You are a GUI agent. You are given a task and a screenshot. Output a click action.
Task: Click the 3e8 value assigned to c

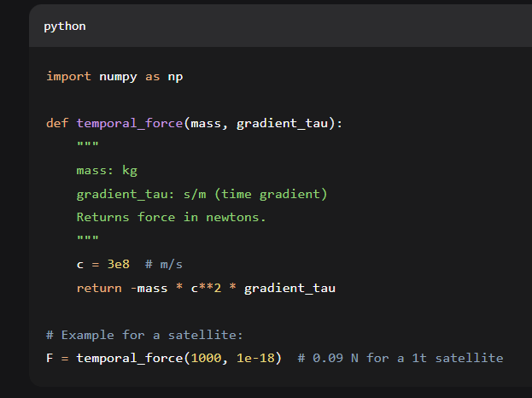point(118,265)
